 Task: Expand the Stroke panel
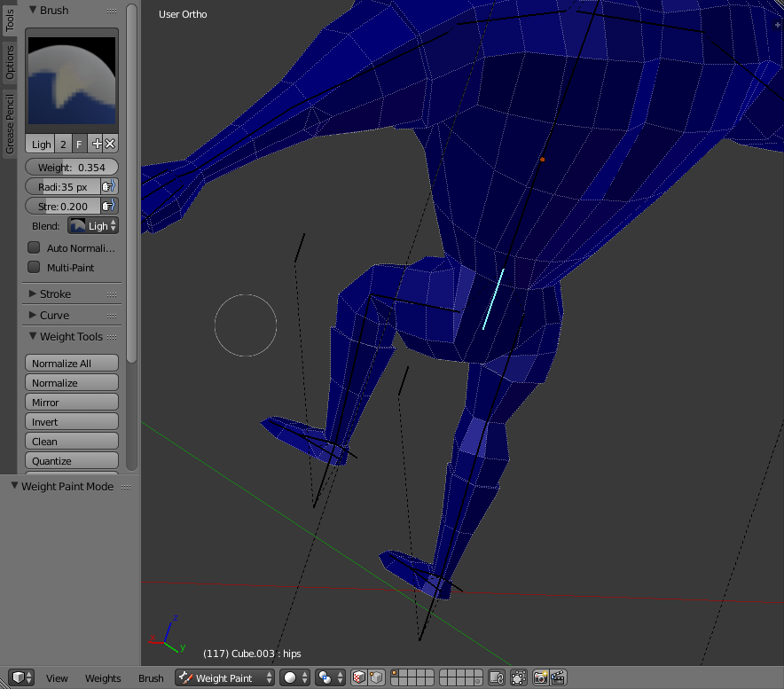[33, 294]
